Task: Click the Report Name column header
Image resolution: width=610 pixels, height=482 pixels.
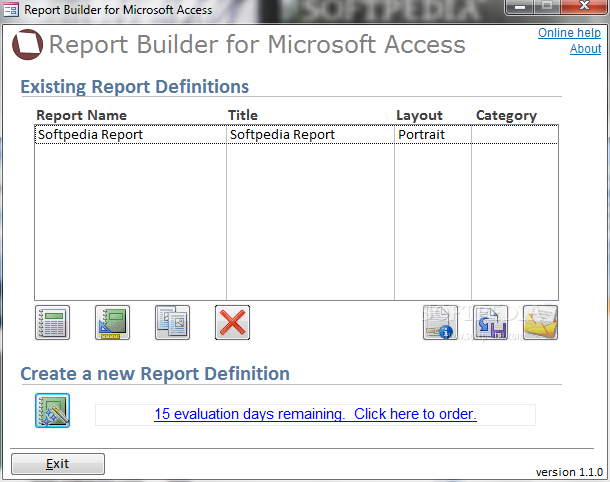Action: 81,116
